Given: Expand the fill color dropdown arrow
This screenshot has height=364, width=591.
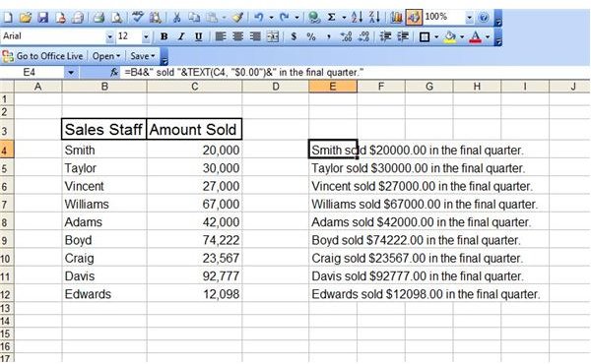Looking at the screenshot, I should 462,36.
